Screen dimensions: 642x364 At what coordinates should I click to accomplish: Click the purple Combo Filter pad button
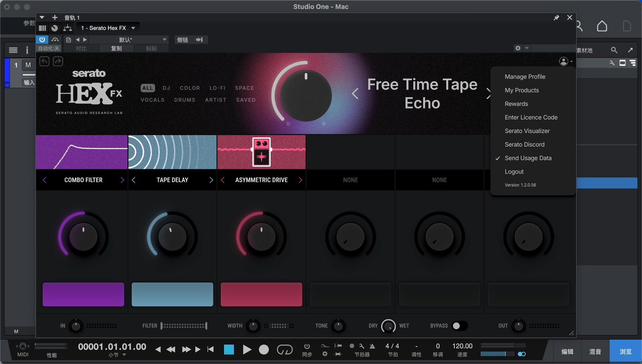click(83, 294)
